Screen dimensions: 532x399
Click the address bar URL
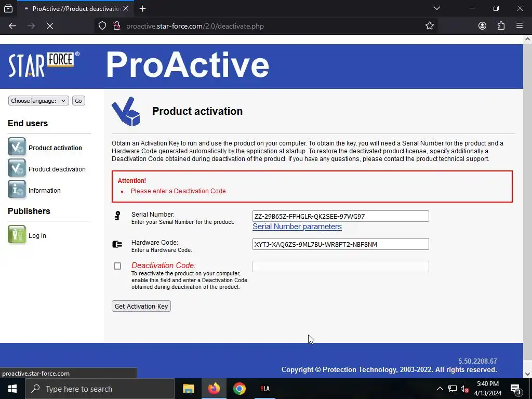[x=195, y=26]
